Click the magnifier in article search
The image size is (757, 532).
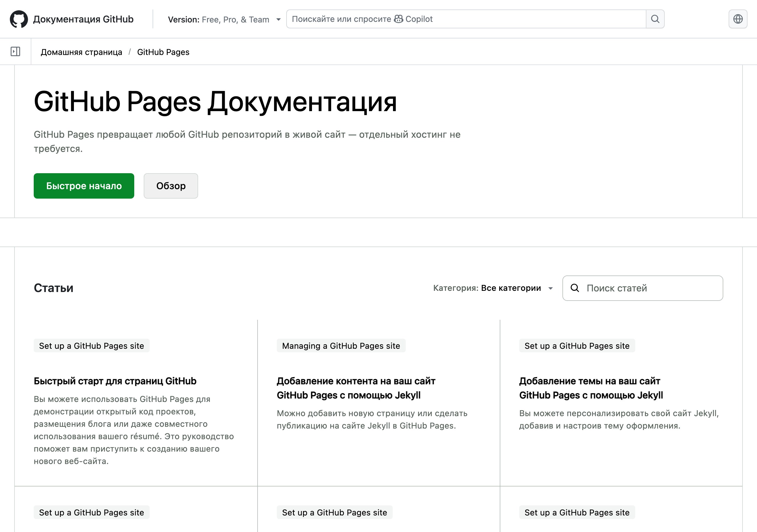[575, 288]
